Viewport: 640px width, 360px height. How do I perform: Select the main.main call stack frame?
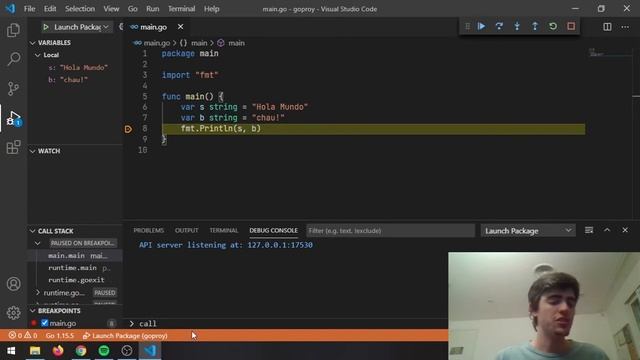tap(75, 256)
